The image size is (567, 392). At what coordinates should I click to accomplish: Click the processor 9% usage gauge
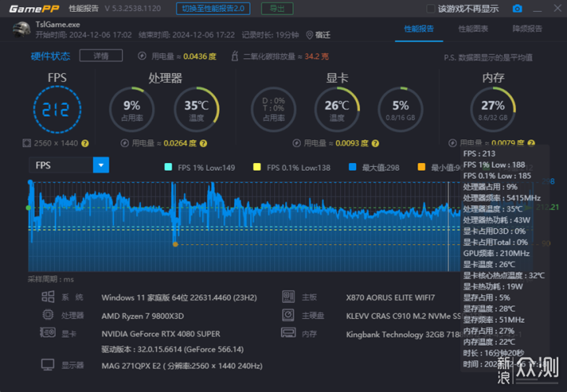132,109
